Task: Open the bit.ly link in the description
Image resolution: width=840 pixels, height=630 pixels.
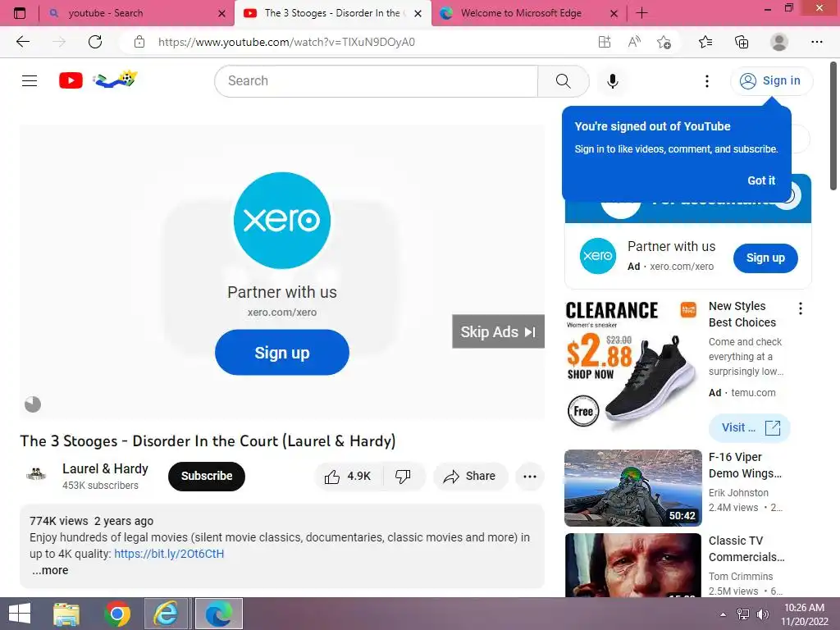Action: (x=169, y=554)
